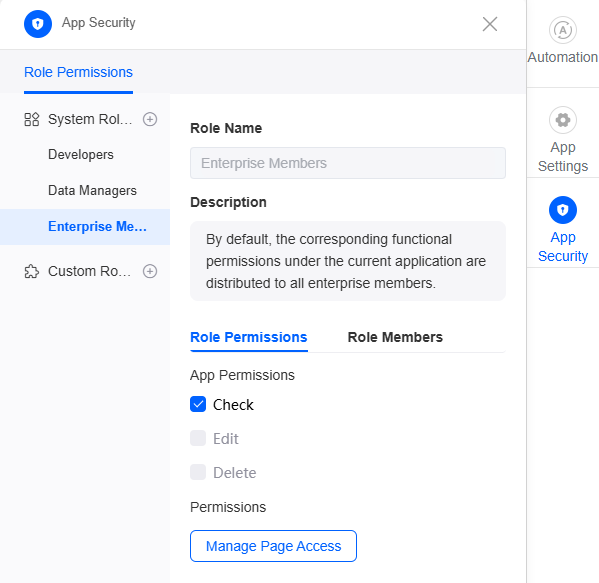Click the Automation icon in right sidebar
Viewport: 599px width, 583px height.
tap(562, 30)
